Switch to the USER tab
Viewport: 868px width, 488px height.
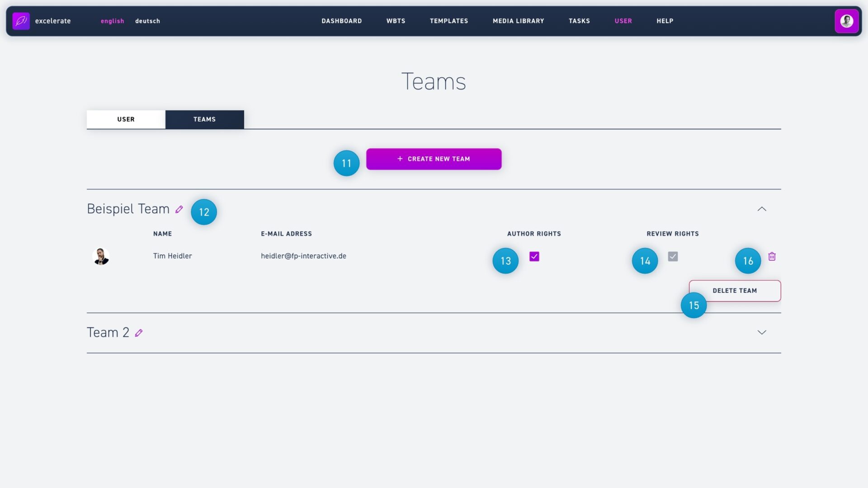point(126,119)
